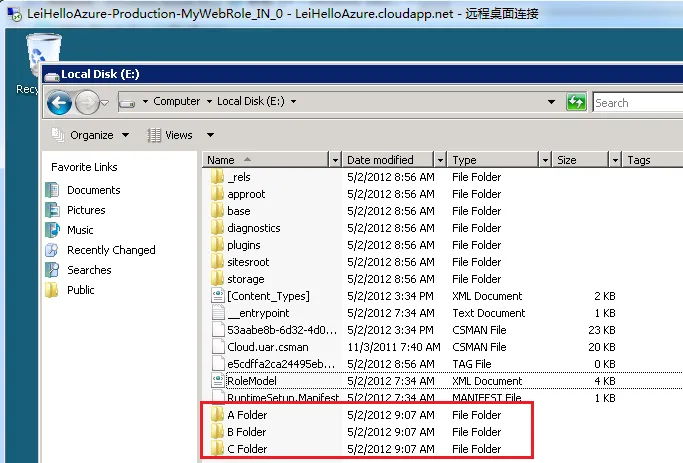This screenshot has height=463, width=683.
Task: Expand the Views dropdown arrow
Action: (210, 135)
